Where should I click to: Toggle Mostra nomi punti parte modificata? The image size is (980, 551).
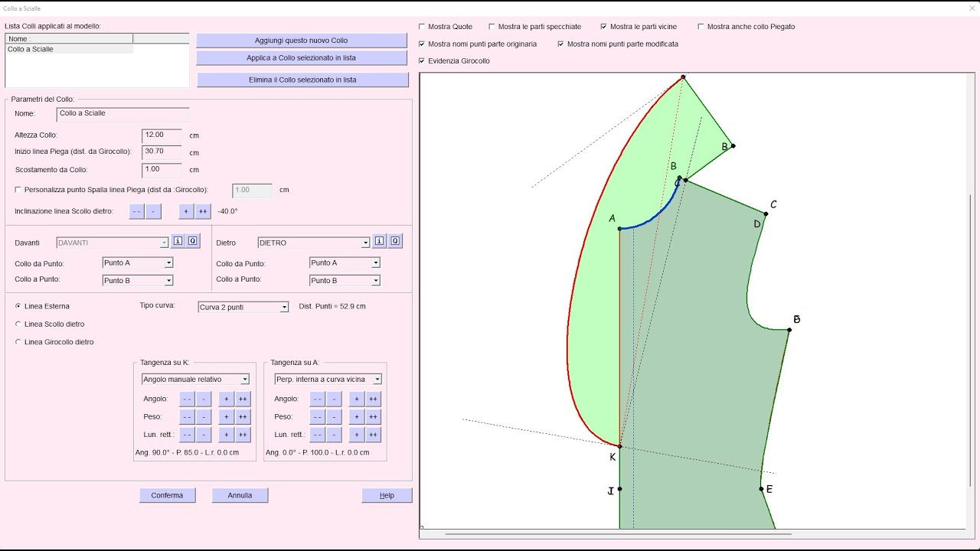click(x=561, y=44)
